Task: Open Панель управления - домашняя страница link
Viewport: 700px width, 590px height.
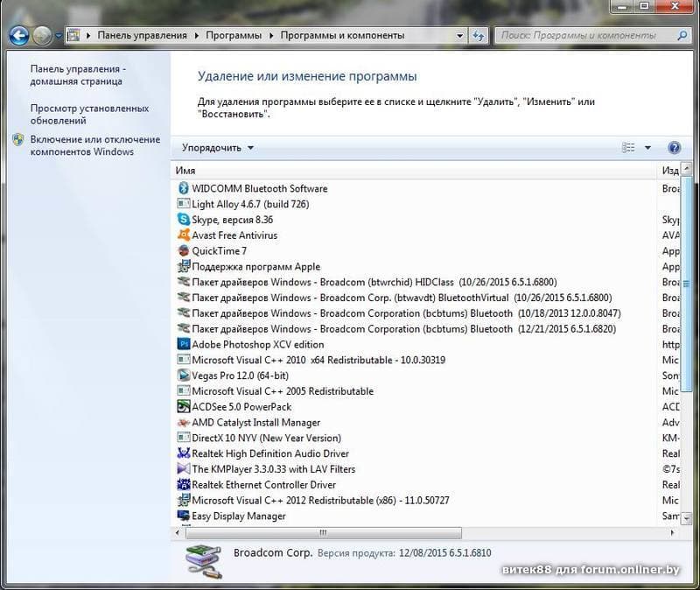Action: pyautogui.click(x=78, y=75)
